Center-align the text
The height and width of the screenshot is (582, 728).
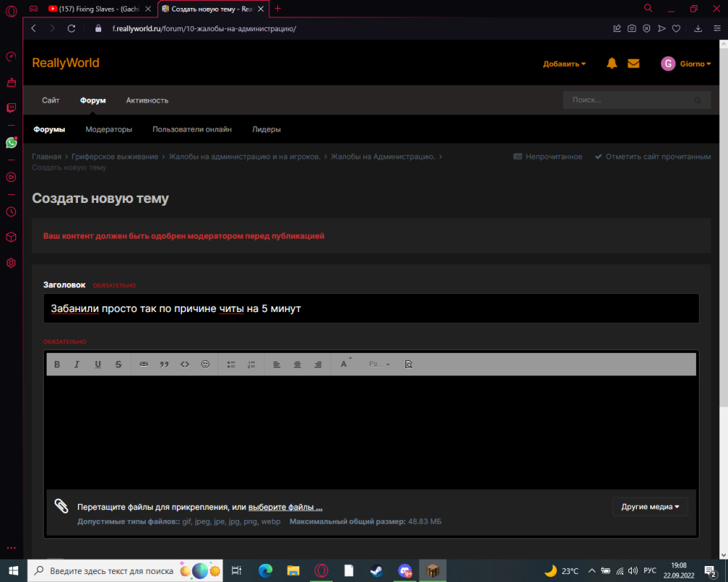click(297, 364)
